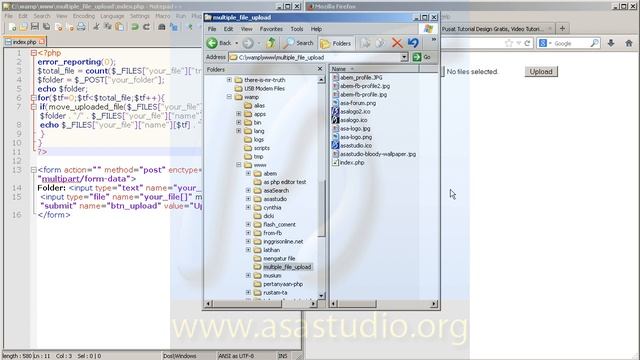The image size is (640, 360).
Task: Expand the abem folder in tree
Action: [248, 173]
